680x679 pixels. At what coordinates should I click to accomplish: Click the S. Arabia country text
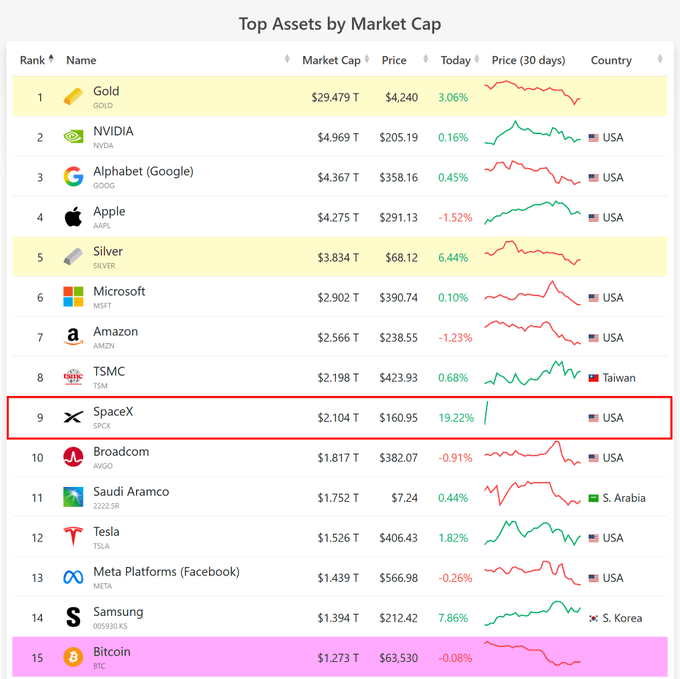(624, 498)
